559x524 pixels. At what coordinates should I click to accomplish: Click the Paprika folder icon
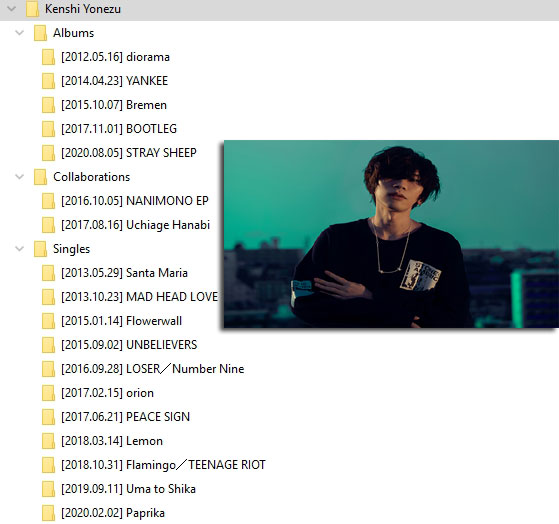point(48,513)
